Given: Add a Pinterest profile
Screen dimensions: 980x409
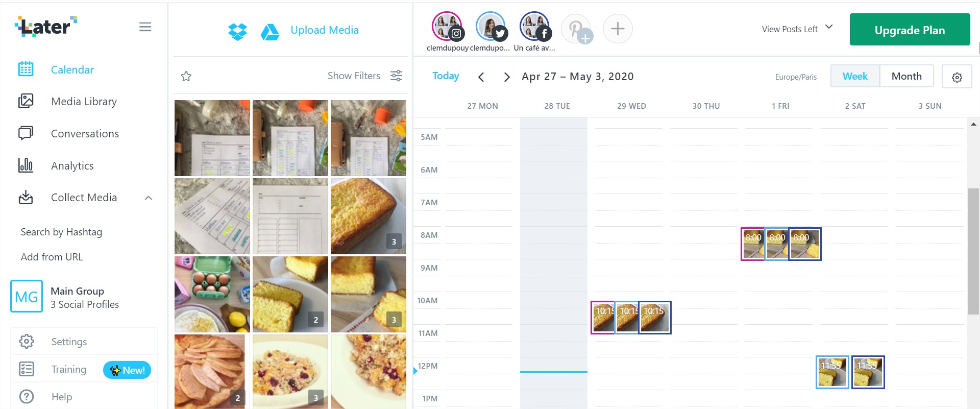Looking at the screenshot, I should pos(577,29).
